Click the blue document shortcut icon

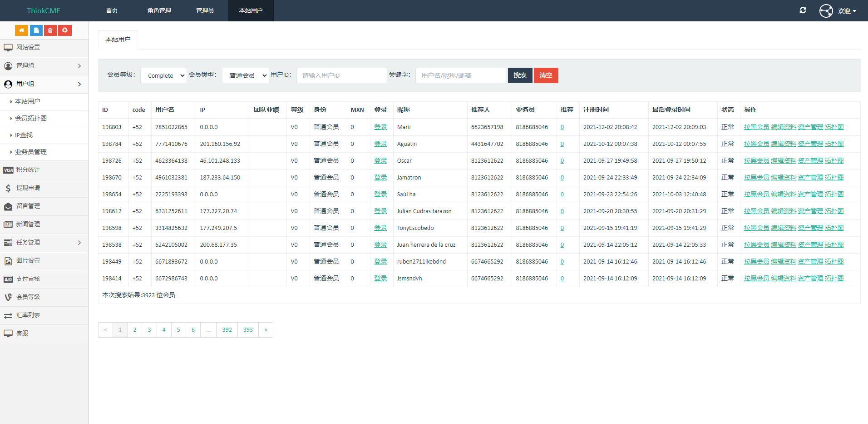pyautogui.click(x=36, y=30)
